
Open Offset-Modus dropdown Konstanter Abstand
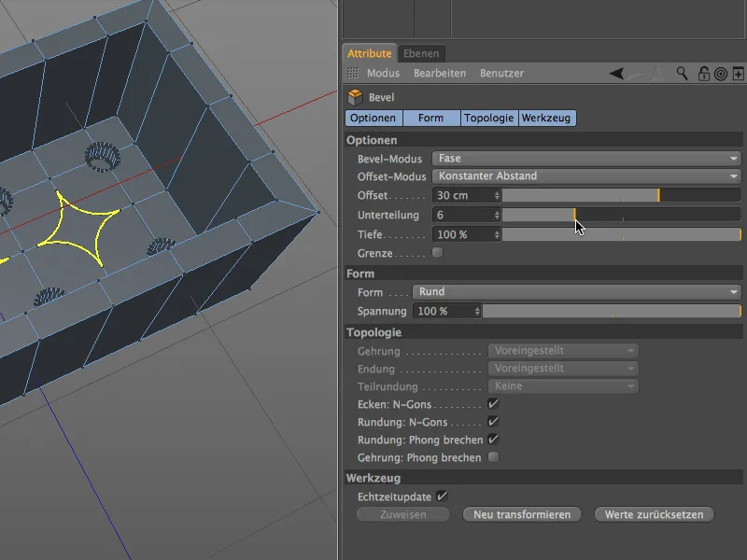pos(586,176)
